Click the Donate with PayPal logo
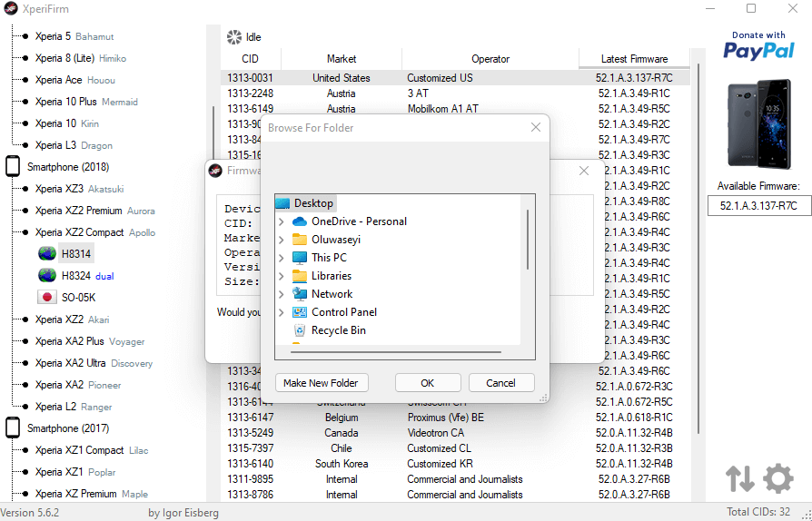Image resolution: width=812 pixels, height=521 pixels. coord(758,45)
